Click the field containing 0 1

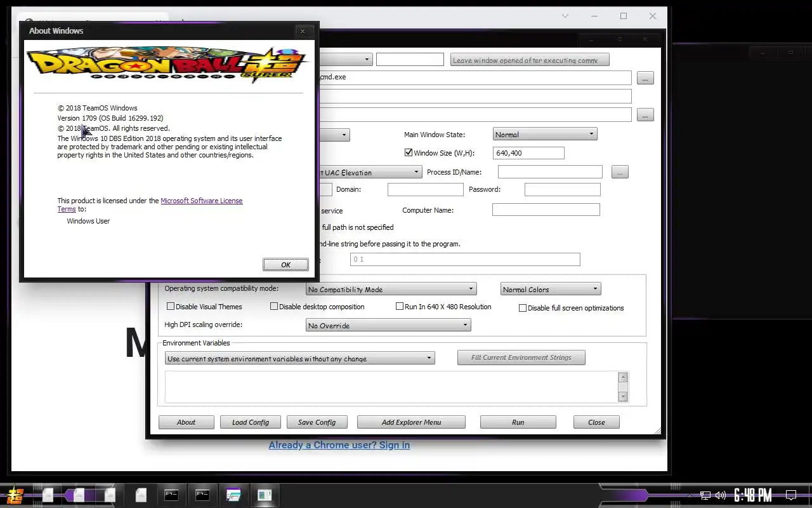465,259
